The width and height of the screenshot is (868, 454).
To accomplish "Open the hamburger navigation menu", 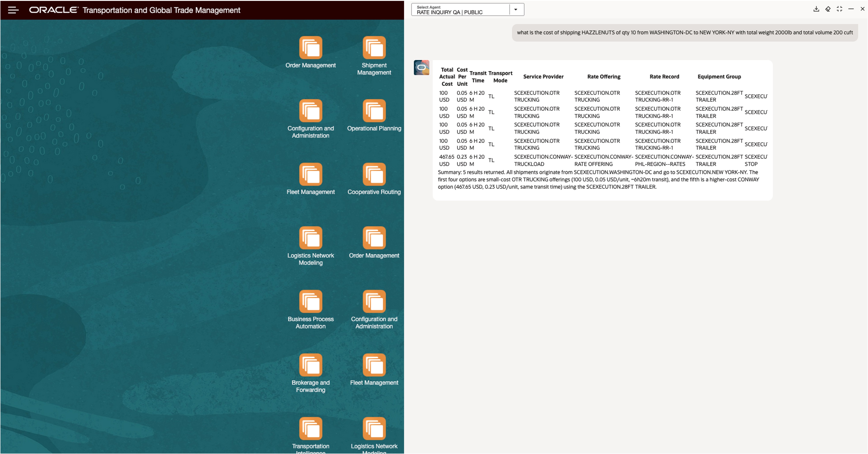I will tap(13, 10).
